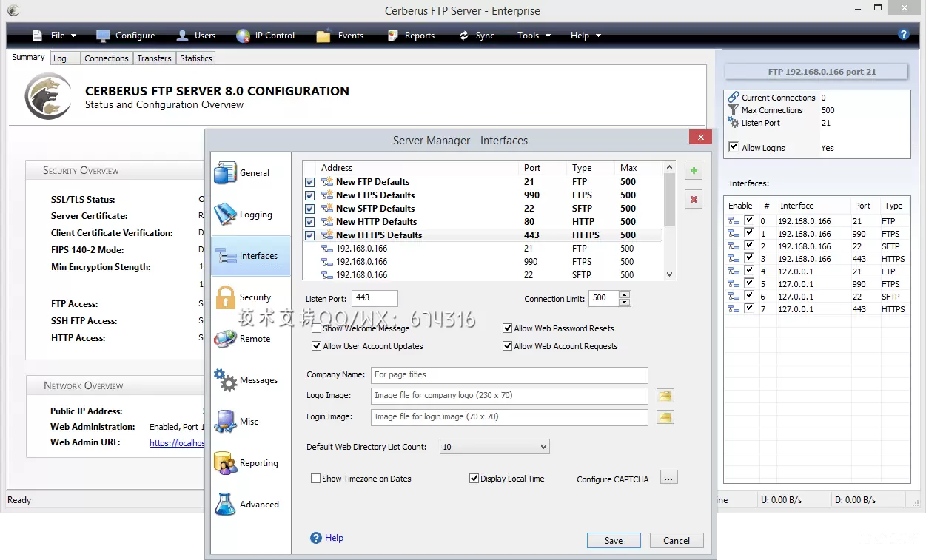This screenshot has height=560, width=926.
Task: Click the Logo Image path field
Action: pos(509,396)
